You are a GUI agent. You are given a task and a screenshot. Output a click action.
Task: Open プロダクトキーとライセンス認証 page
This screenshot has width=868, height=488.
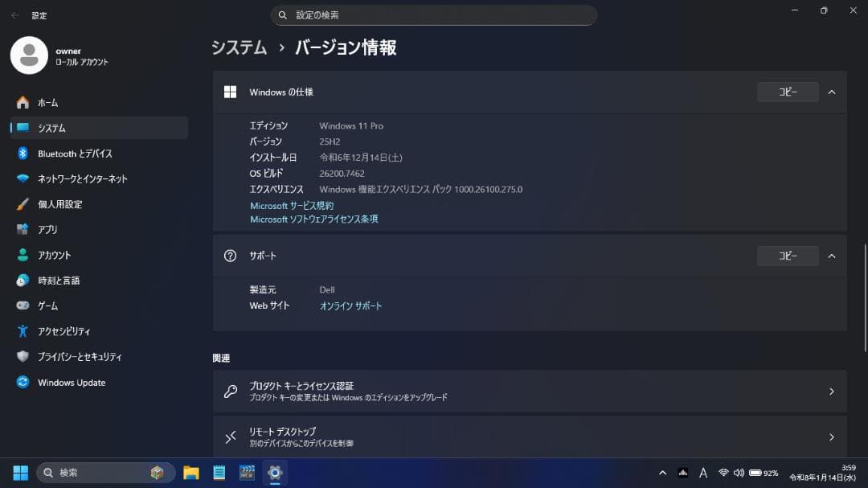point(530,391)
